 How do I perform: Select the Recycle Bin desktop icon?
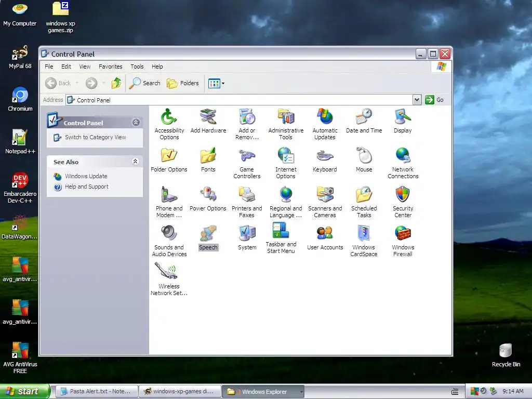(506, 355)
